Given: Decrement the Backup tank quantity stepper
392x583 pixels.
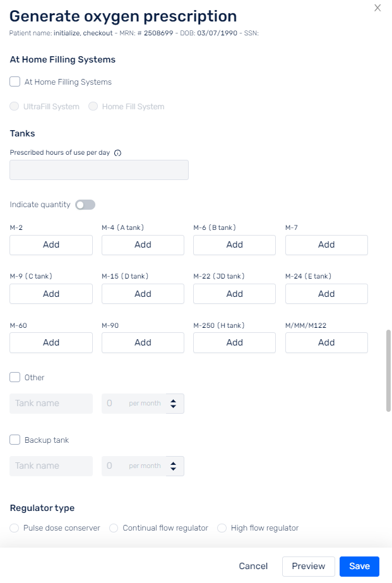Looking at the screenshot, I should (x=173, y=469).
